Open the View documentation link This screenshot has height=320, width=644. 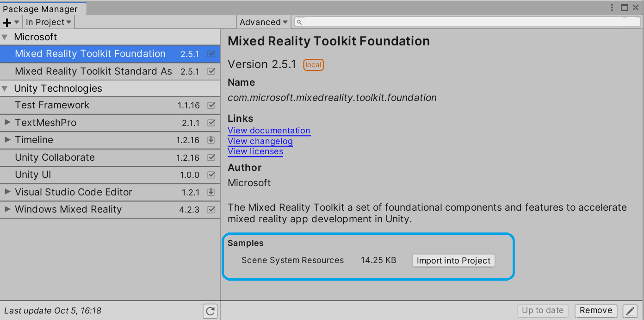269,131
